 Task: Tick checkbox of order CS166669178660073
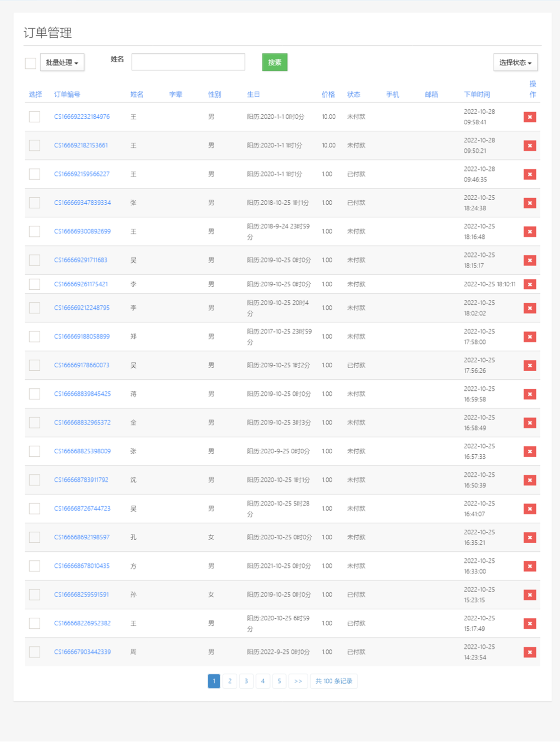pyautogui.click(x=35, y=365)
